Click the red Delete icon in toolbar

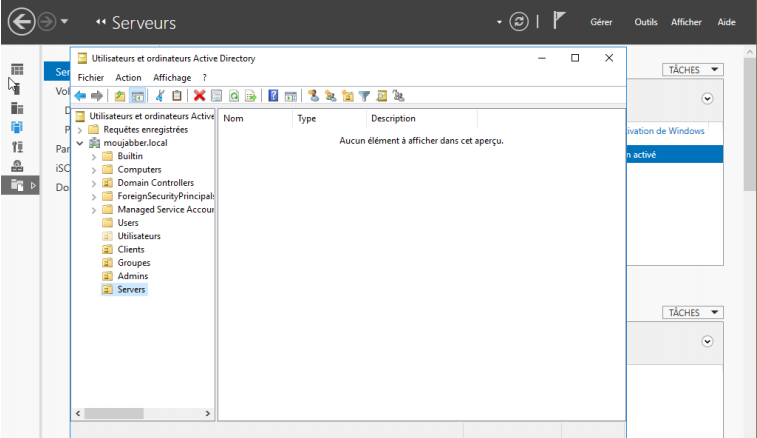[200, 96]
